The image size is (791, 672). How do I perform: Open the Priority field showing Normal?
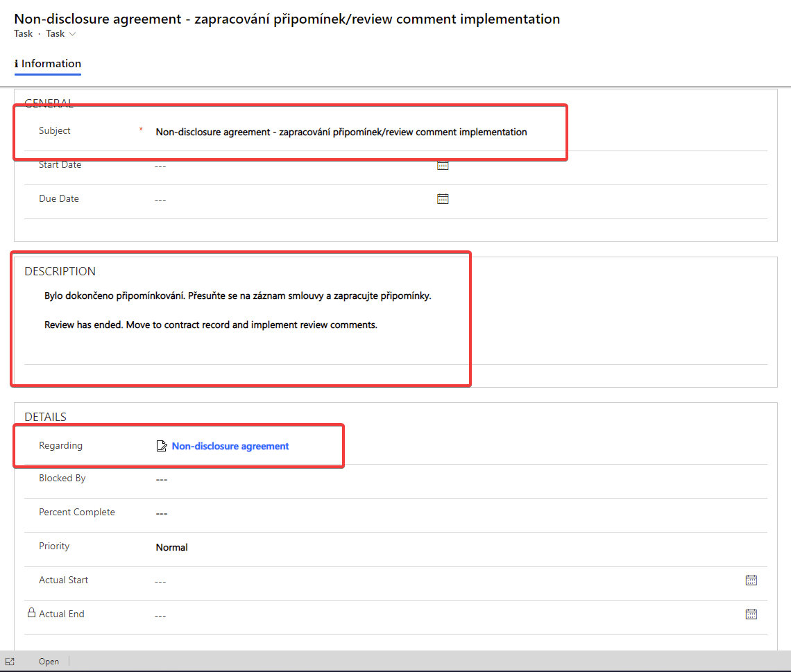171,547
